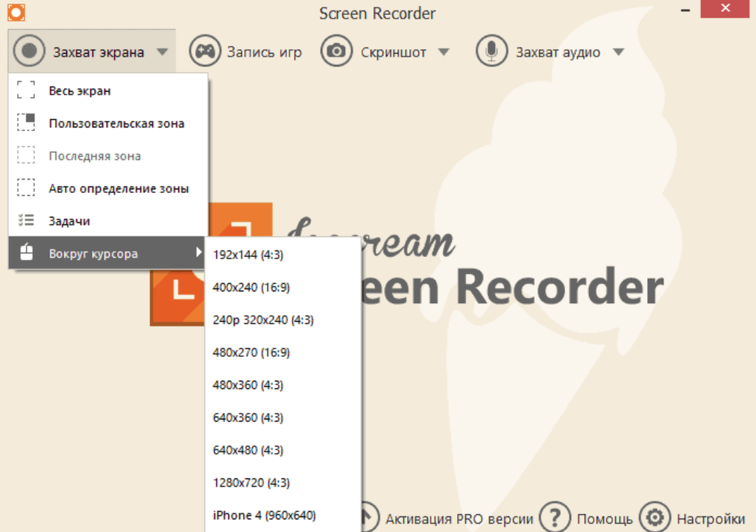Select Весь экран menu item
This screenshot has height=532, width=756.
[x=109, y=91]
